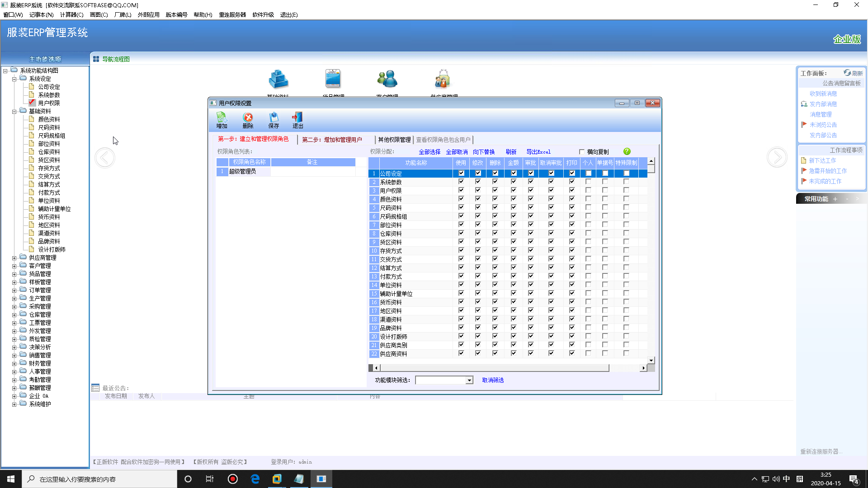
Task: Click the left navigation arrow circle
Action: [105, 158]
